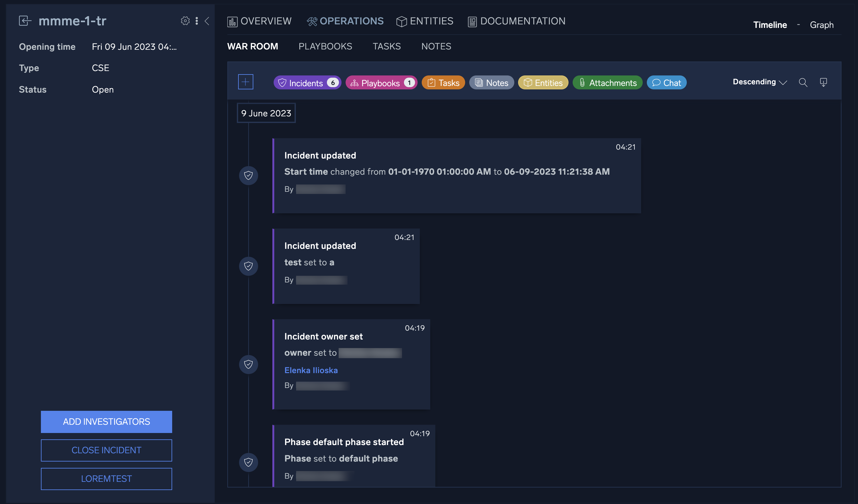Switch to the Graph view

821,25
